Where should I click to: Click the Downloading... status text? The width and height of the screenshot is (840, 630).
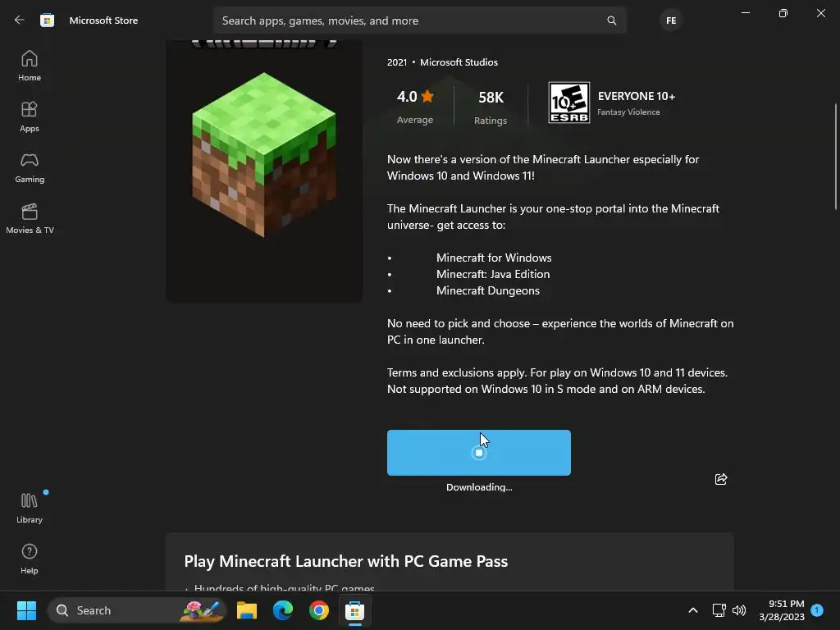tap(479, 487)
